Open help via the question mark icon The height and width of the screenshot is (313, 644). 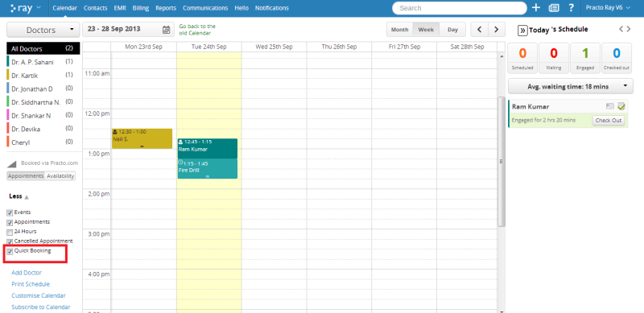click(571, 8)
